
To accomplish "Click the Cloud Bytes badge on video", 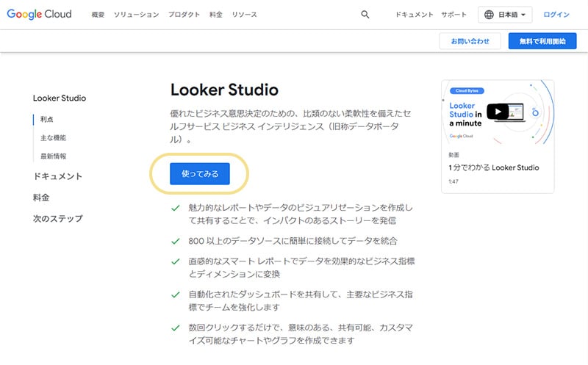I will [x=467, y=90].
